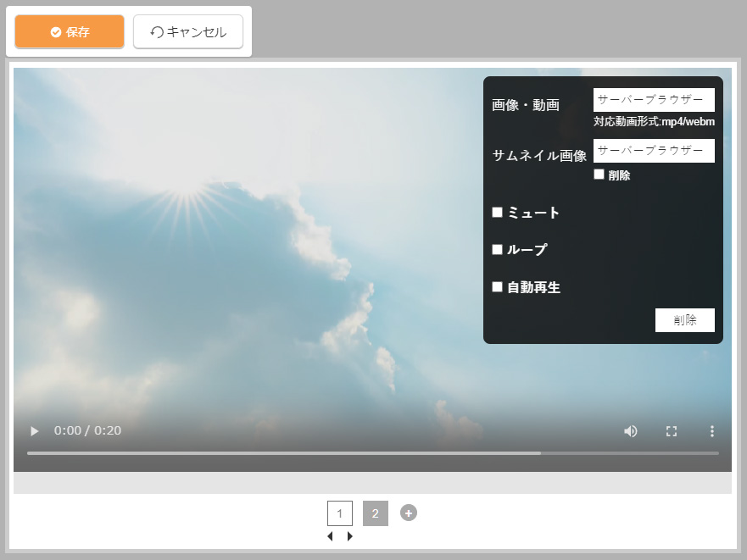
Task: Enable the 自動再生 checkbox
Action: click(x=498, y=286)
